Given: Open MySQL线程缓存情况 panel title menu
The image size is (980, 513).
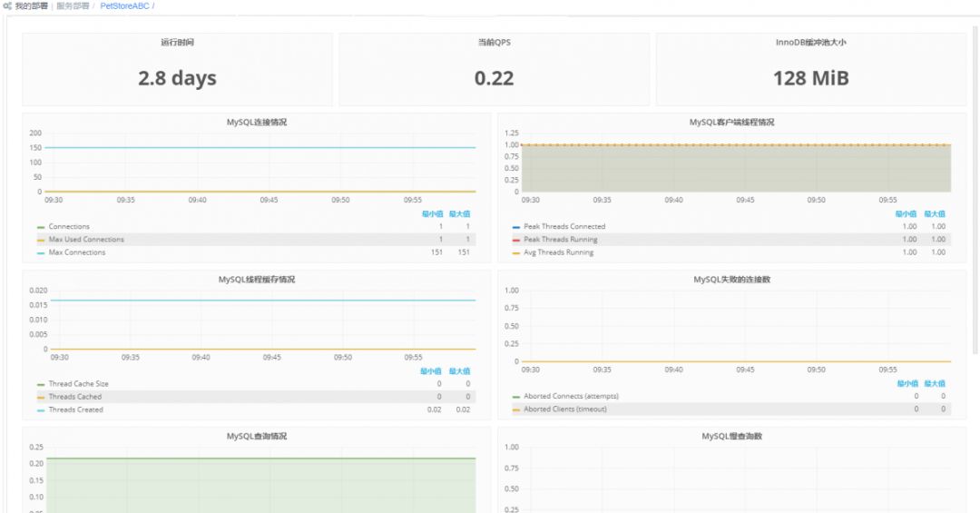Looking at the screenshot, I should pyautogui.click(x=256, y=279).
